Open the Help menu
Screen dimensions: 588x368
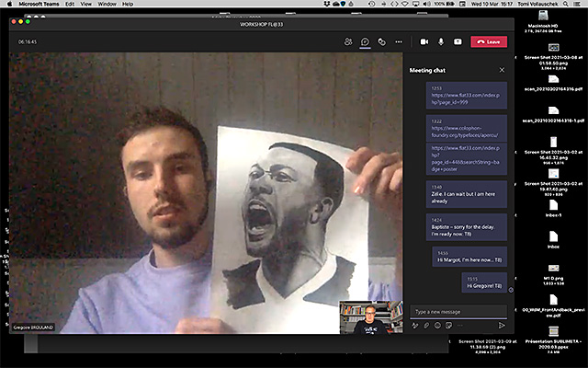pos(128,4)
